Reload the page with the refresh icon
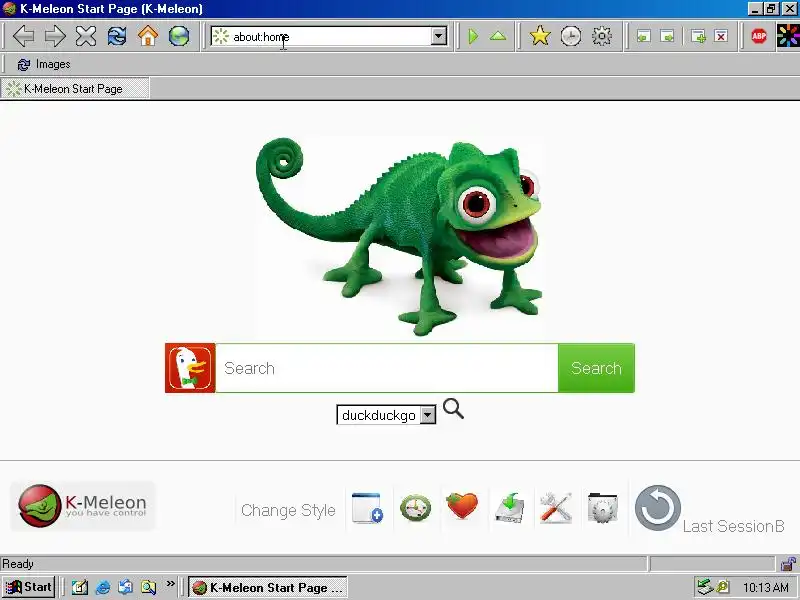The image size is (800, 600). click(x=117, y=36)
